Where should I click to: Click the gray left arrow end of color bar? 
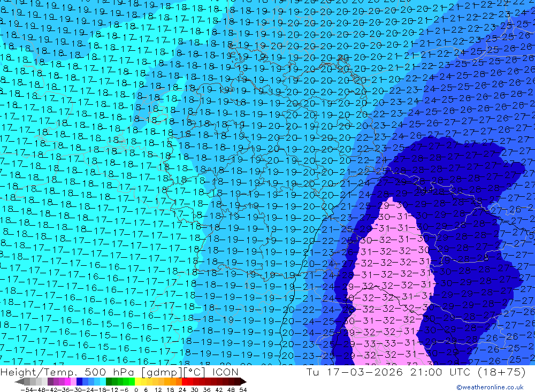pos(19,381)
